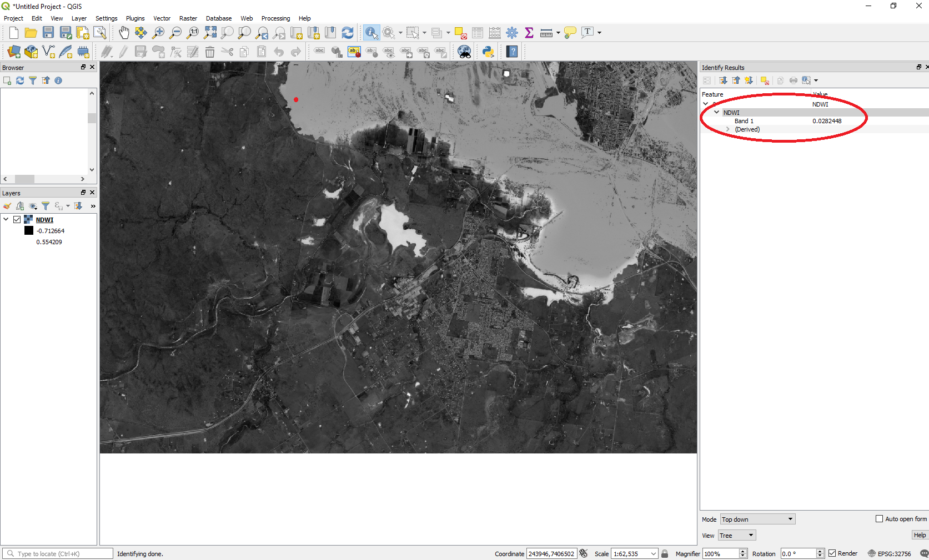
Task: Open the Mode dropdown showing Top down
Action: click(x=757, y=519)
